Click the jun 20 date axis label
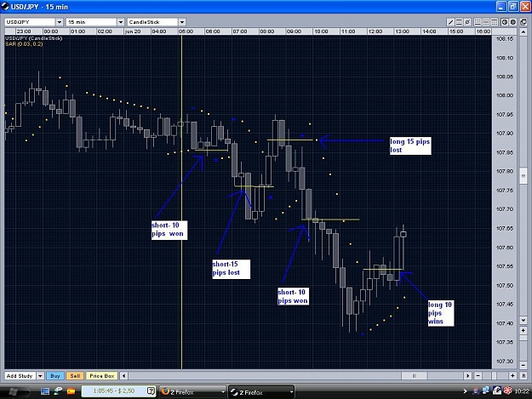This screenshot has height=399, width=532. click(x=133, y=31)
